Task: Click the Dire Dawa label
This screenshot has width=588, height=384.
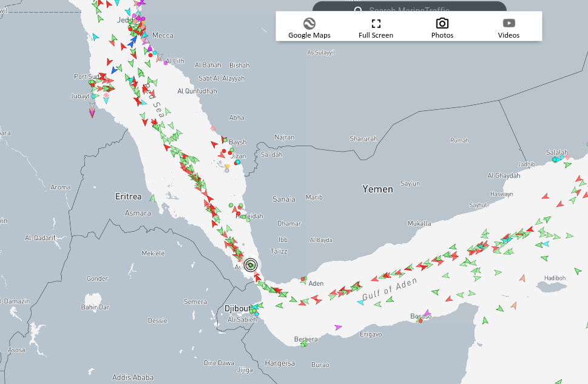Action: tap(219, 363)
